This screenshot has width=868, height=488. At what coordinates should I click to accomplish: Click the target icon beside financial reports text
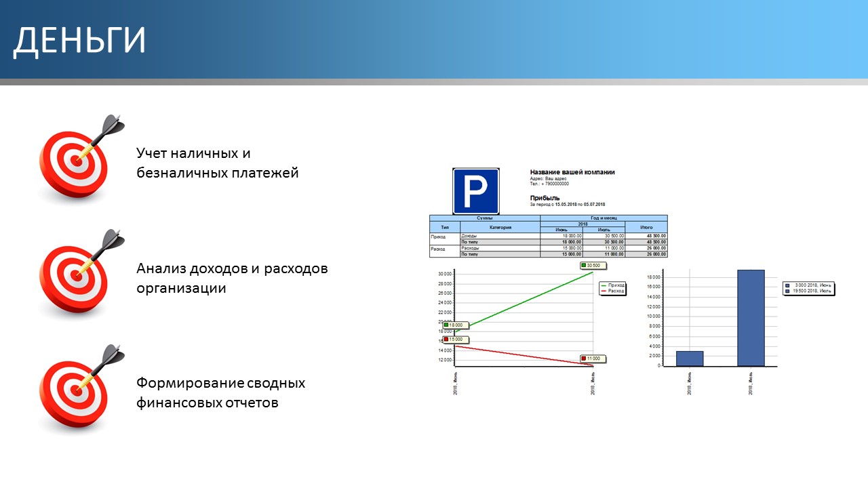[81, 388]
